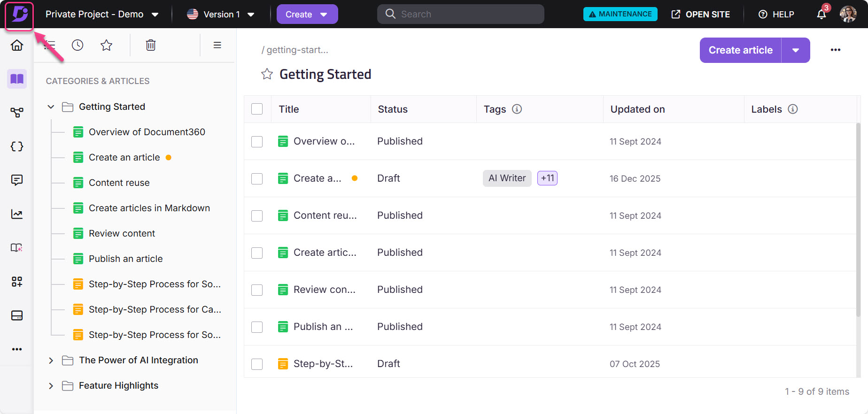Click the Search input field

(461, 14)
